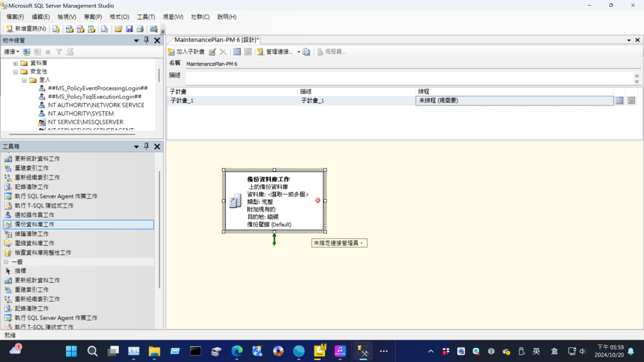Select the 備份資料庫工作 task in toolbox

point(35,224)
